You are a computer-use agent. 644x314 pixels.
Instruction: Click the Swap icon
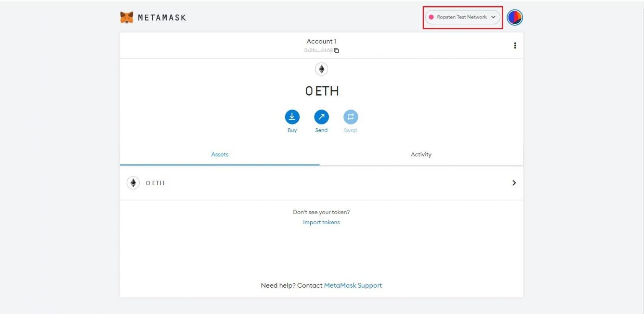(351, 118)
